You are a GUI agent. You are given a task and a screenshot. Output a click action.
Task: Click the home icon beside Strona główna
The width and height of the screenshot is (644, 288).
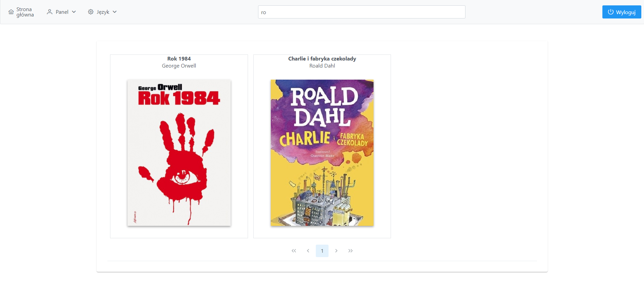(x=11, y=12)
